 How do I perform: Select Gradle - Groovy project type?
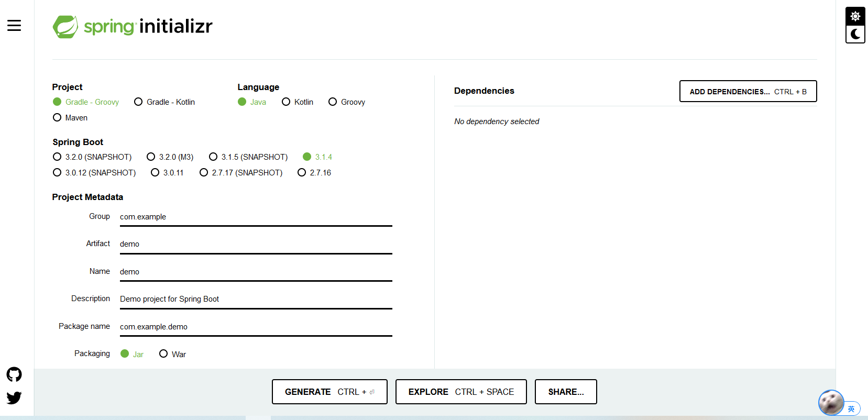[86, 102]
